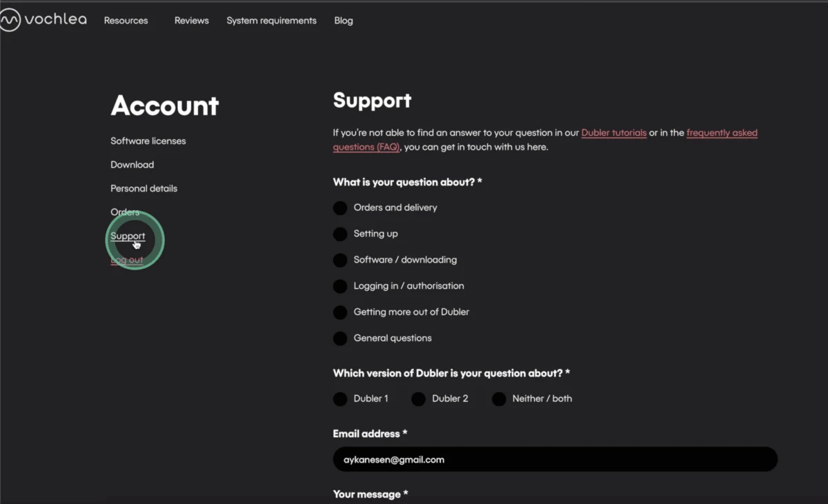Open frequently asked questions link
The height and width of the screenshot is (504, 828).
(x=545, y=140)
